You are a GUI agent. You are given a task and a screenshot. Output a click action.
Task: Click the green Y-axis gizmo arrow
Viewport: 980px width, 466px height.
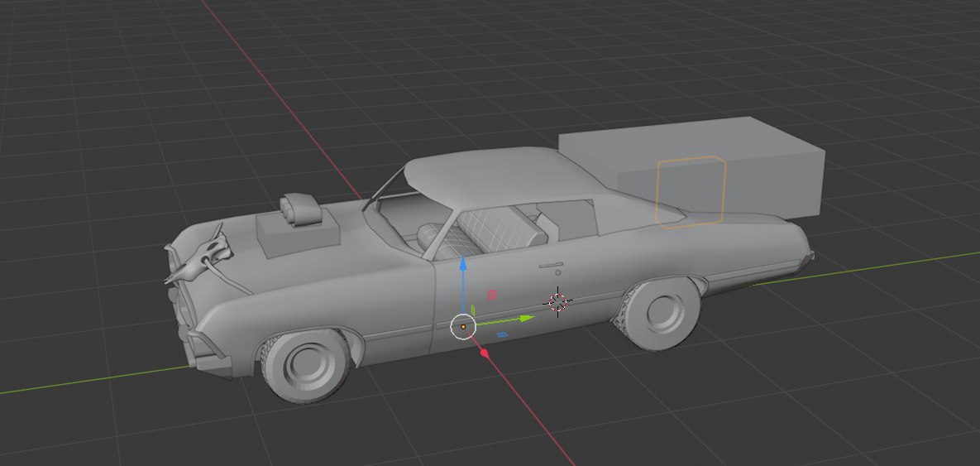(527, 319)
